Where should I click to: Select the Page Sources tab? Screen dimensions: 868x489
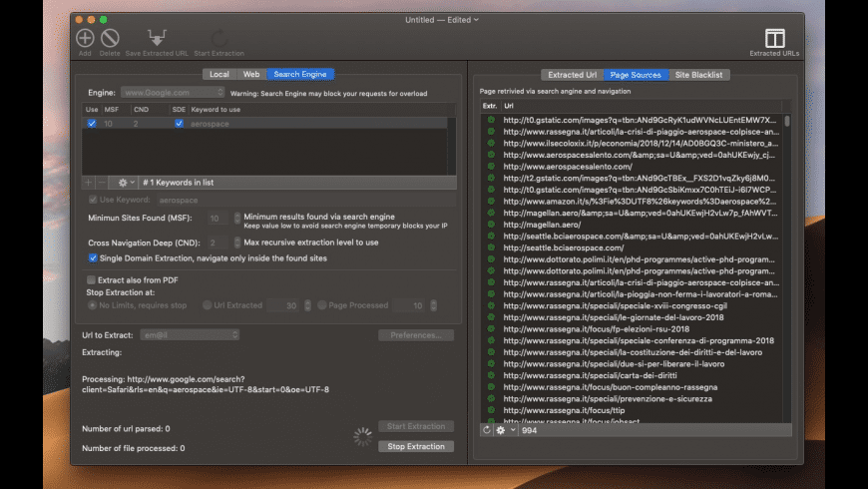pos(636,75)
